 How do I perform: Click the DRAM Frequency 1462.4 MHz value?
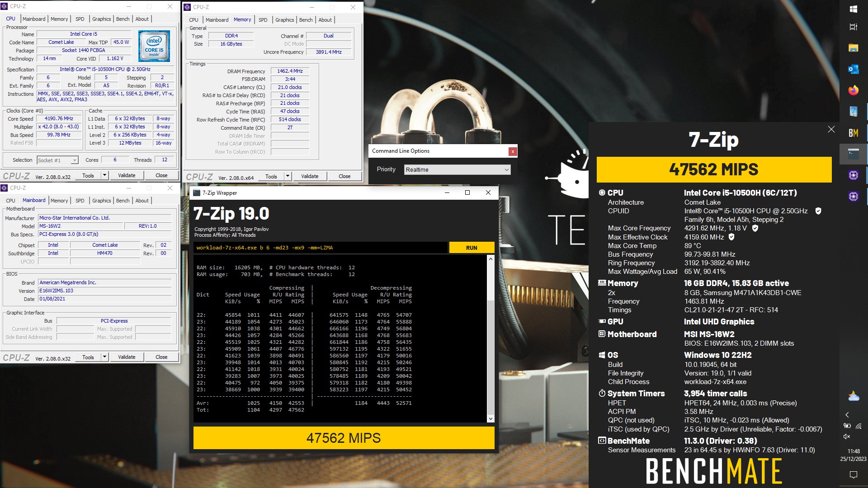(x=290, y=71)
